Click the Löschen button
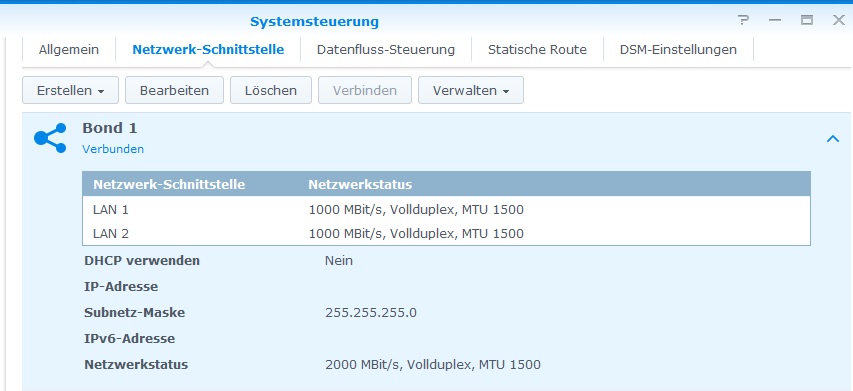This screenshot has width=853, height=391. (270, 90)
